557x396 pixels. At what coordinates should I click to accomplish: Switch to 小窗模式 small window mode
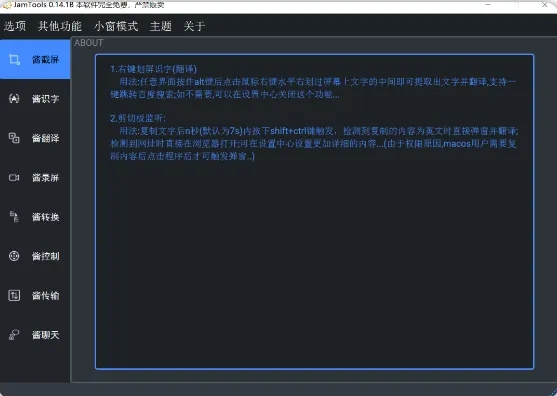point(116,26)
